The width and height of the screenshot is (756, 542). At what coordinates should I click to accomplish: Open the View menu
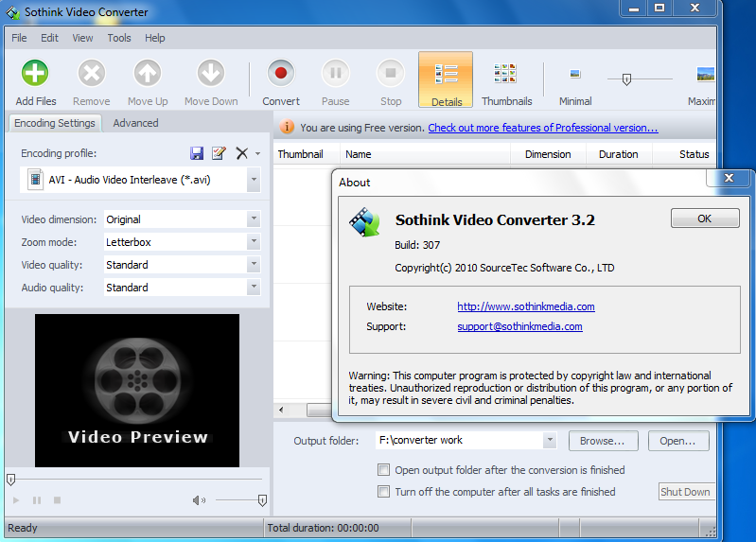click(x=82, y=38)
